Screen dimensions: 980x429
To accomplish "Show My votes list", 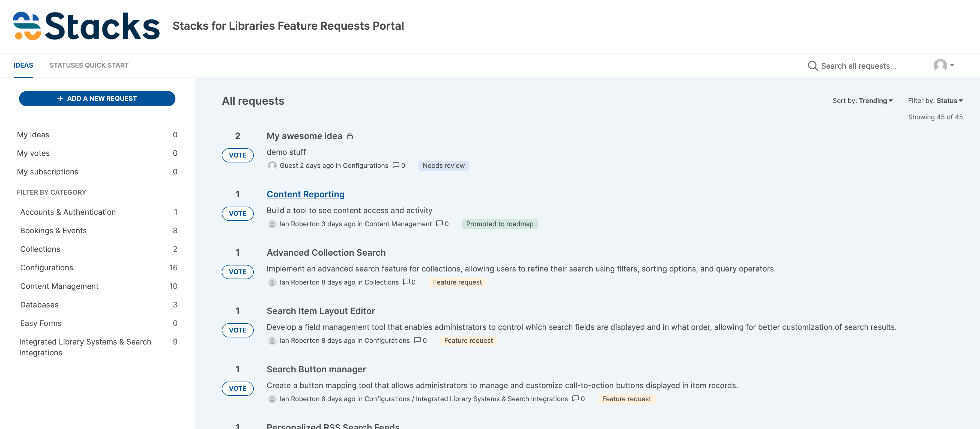I will pyautogui.click(x=97, y=153).
